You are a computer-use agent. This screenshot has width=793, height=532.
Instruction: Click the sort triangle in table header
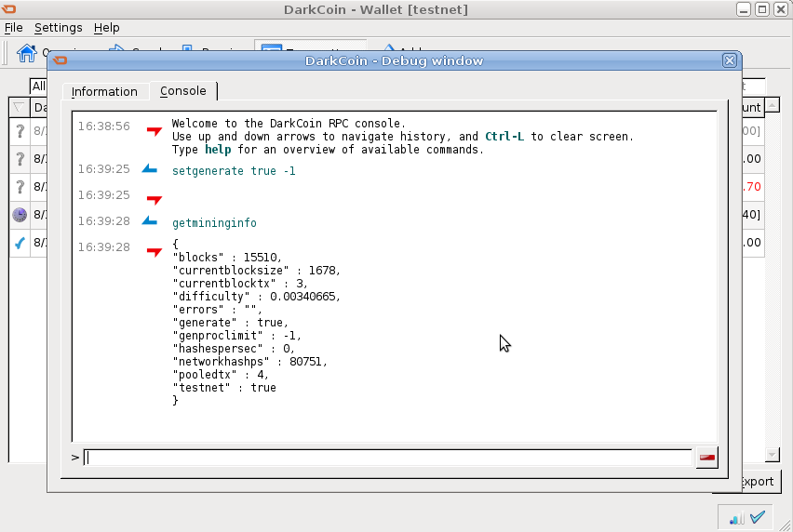click(19, 107)
